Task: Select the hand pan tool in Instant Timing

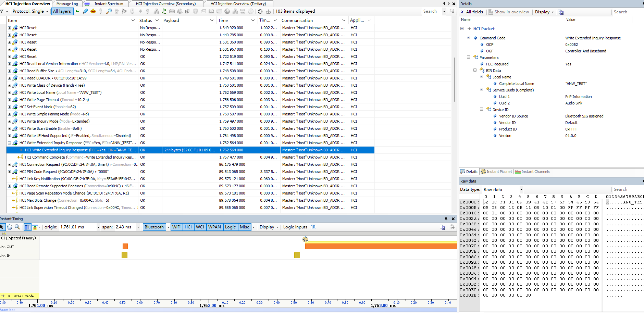Action: pos(10,227)
